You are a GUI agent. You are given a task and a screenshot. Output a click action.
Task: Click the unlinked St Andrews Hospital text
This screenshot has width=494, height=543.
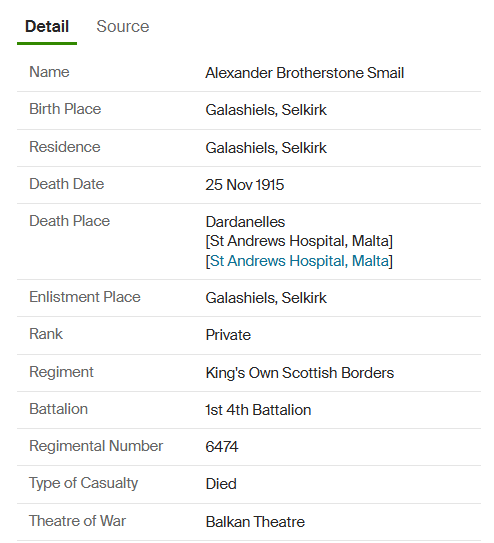(299, 241)
